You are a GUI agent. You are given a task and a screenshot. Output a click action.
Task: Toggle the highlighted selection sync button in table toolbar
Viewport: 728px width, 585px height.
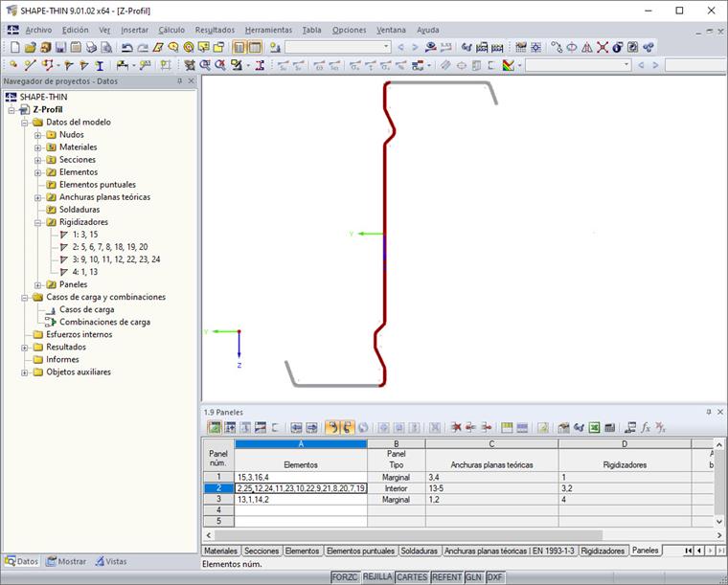[332, 427]
